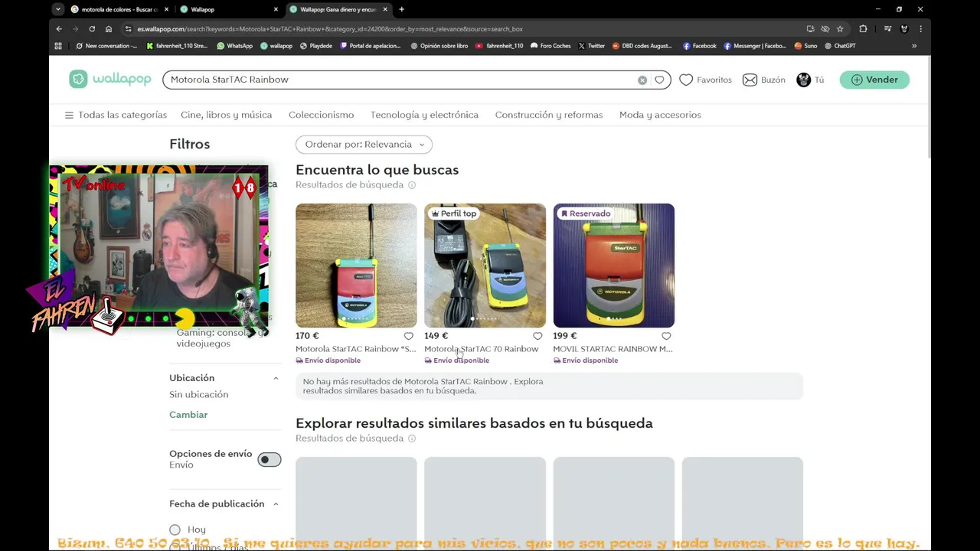Toggle Opciones de envío switch
980x551 pixels.
[269, 459]
